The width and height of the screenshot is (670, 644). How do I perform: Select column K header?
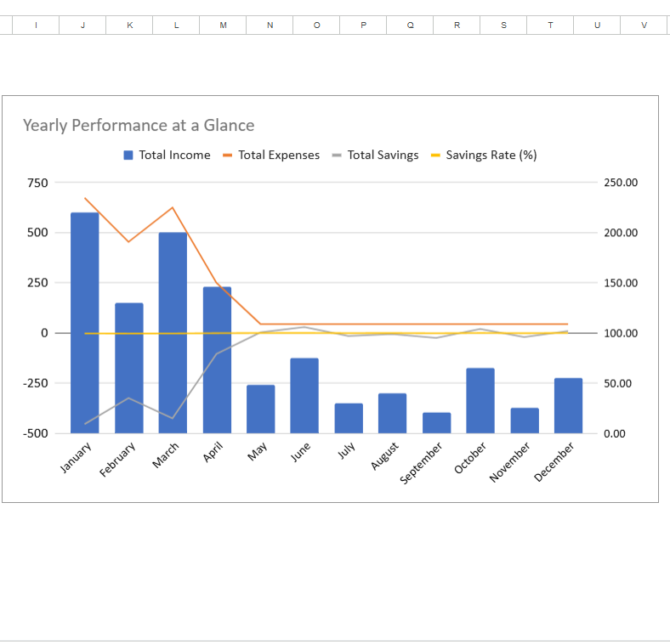(129, 25)
